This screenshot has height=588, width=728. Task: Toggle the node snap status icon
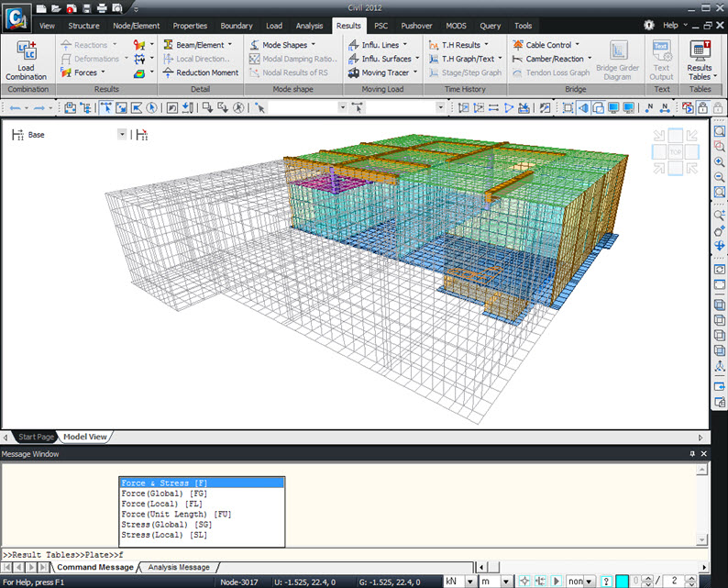click(x=524, y=582)
